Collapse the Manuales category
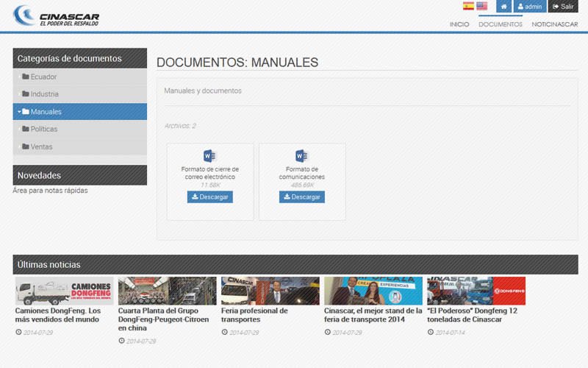The width and height of the screenshot is (588, 368). [x=19, y=112]
